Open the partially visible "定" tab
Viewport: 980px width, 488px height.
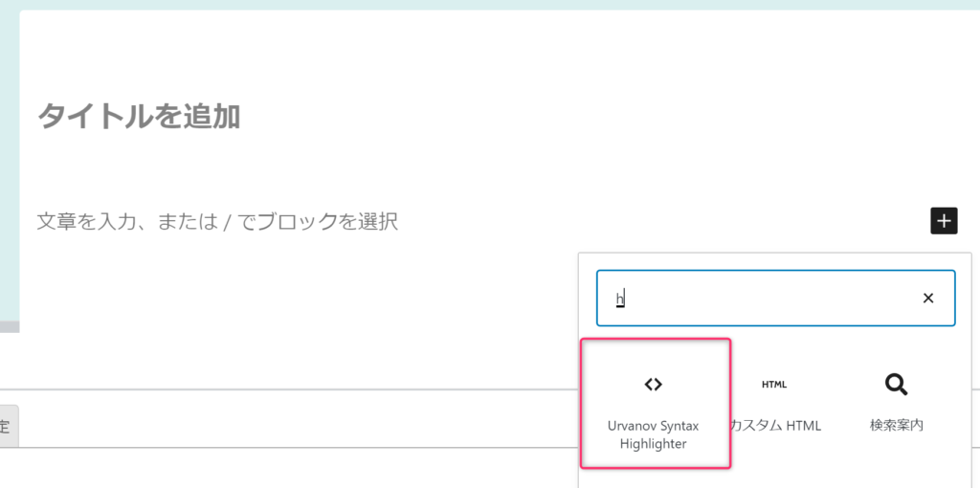[9, 426]
